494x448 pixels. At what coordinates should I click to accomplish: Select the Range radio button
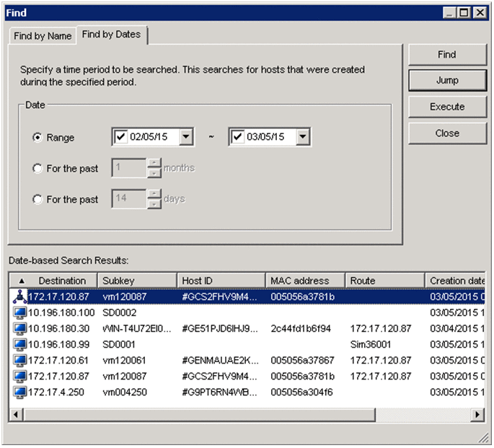[x=38, y=138]
